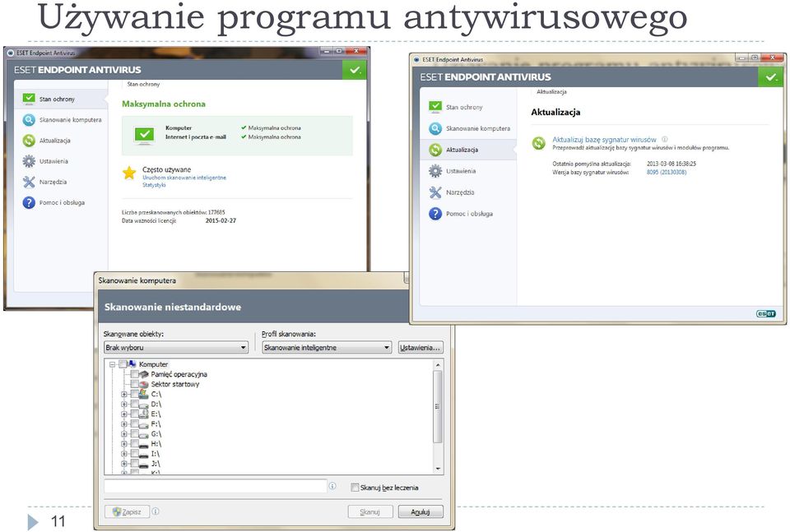Expand the G:\ drive node

coord(124,434)
